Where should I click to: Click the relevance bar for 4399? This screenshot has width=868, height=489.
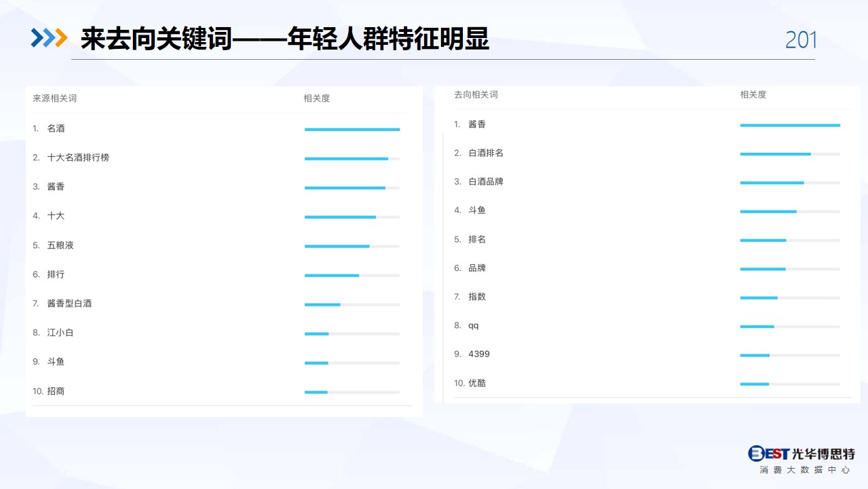click(790, 355)
